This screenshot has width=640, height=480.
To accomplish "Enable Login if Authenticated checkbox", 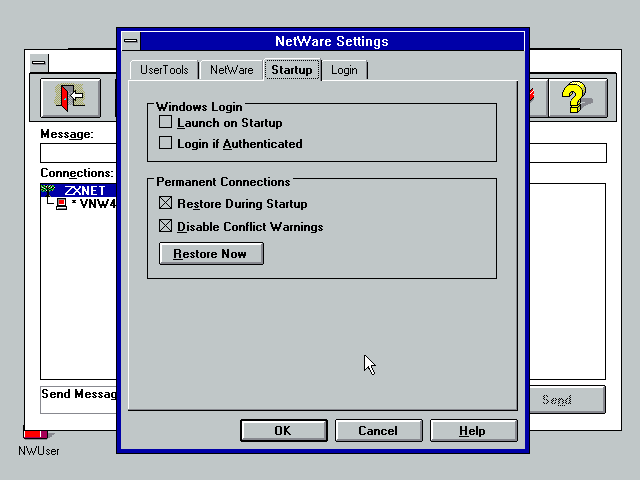I will (x=165, y=143).
